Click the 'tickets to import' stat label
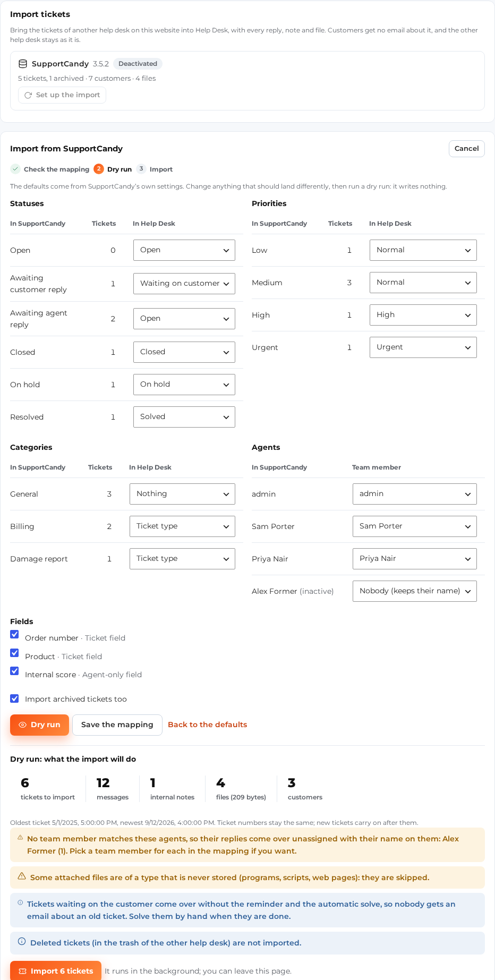The width and height of the screenshot is (495, 980). (x=48, y=797)
